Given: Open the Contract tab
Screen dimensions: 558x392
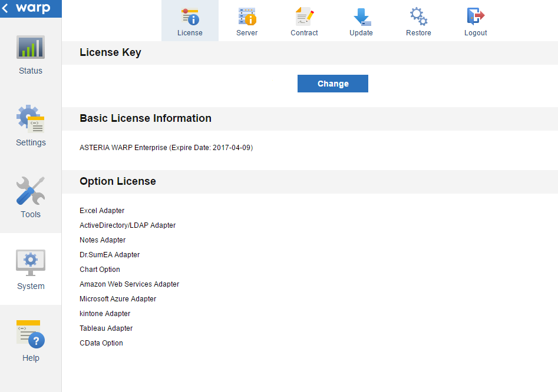Looking at the screenshot, I should 304,21.
